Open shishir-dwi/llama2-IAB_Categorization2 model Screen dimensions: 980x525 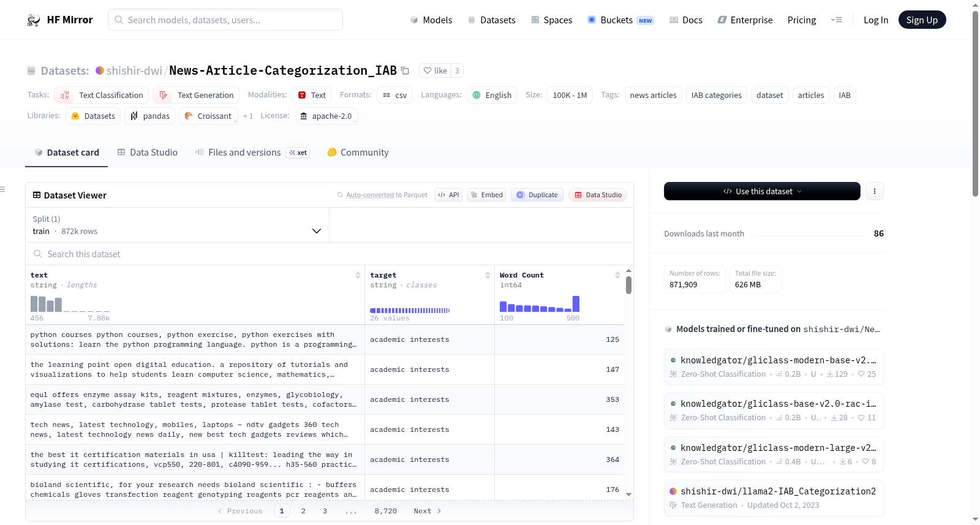(774, 497)
